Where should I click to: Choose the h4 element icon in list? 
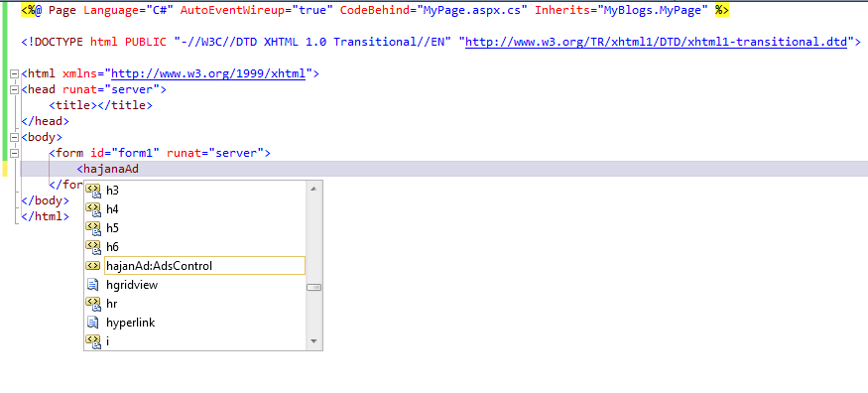coord(93,209)
